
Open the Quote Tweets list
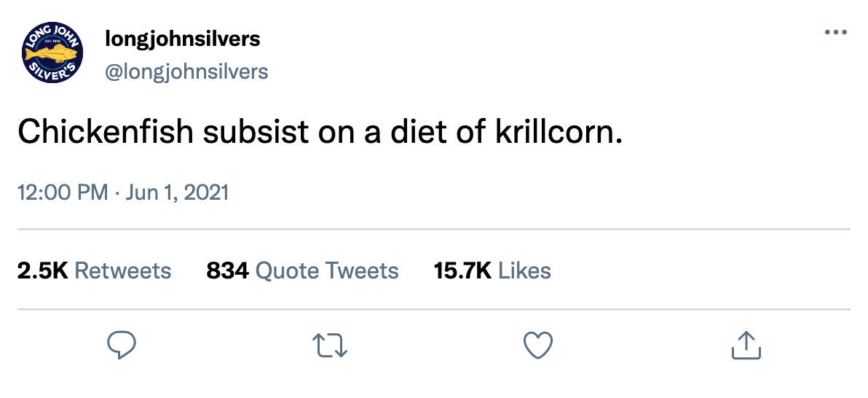click(x=302, y=271)
